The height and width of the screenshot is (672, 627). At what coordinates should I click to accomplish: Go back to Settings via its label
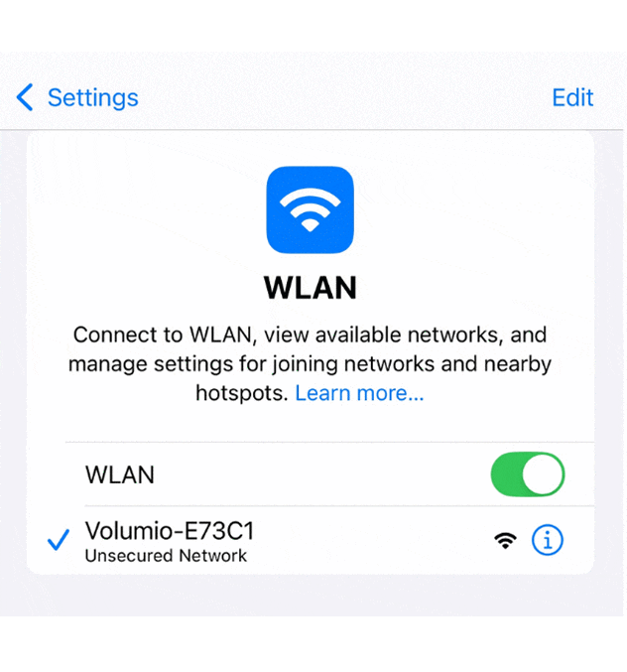(93, 97)
